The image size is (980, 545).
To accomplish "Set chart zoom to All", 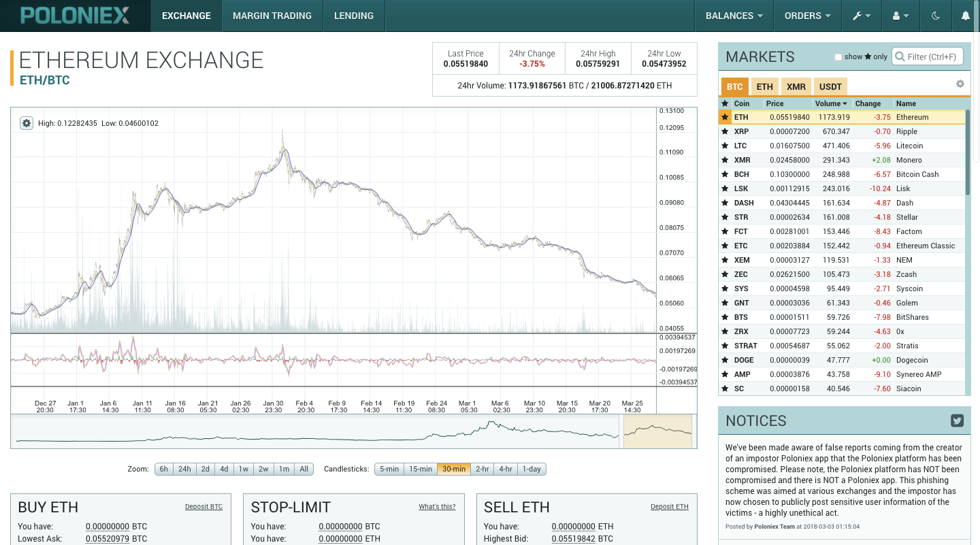I will (304, 469).
